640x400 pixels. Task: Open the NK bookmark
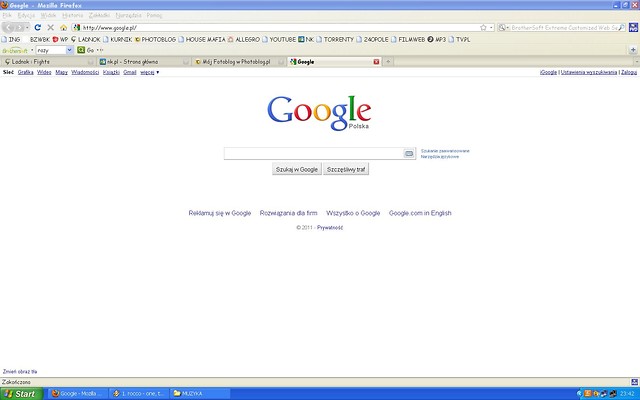click(x=306, y=39)
